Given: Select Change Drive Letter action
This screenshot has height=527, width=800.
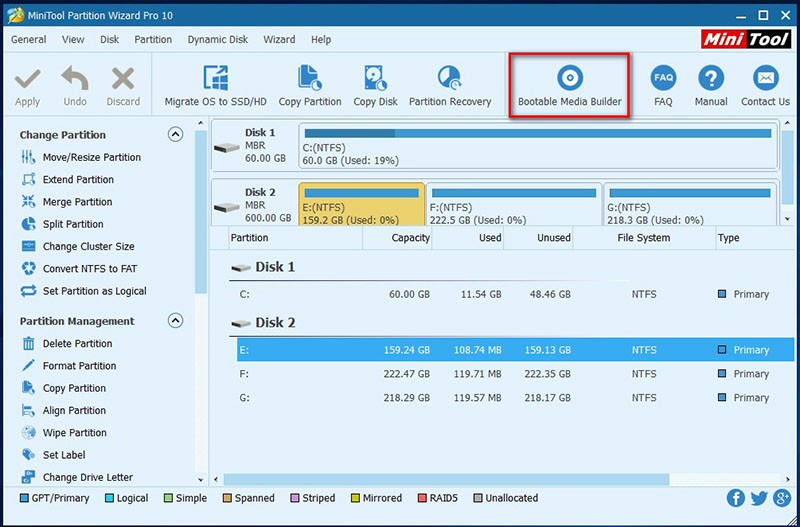Looking at the screenshot, I should [x=77, y=478].
